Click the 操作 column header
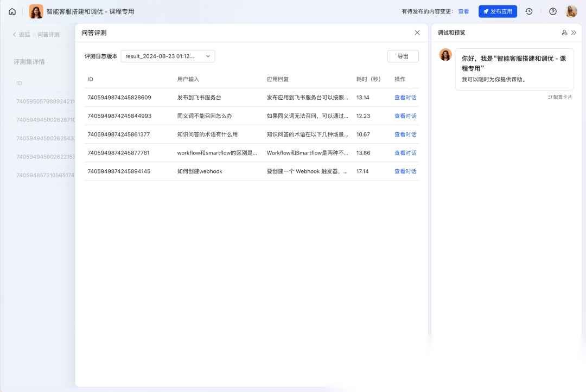 400,79
